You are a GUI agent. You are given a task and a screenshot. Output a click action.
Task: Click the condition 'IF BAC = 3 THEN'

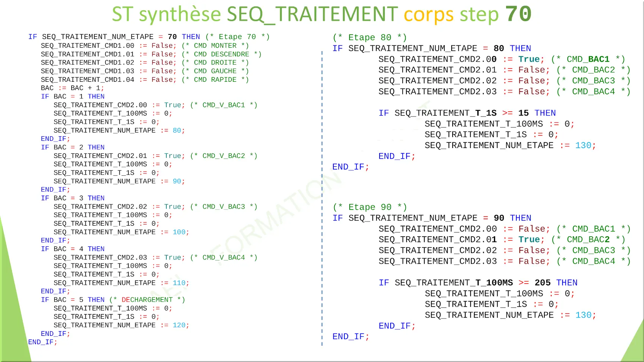tap(73, 198)
